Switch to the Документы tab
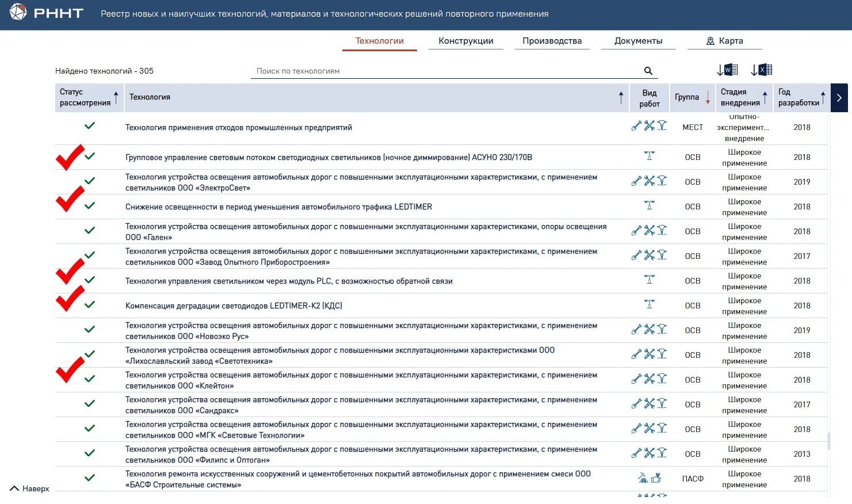 (x=639, y=41)
